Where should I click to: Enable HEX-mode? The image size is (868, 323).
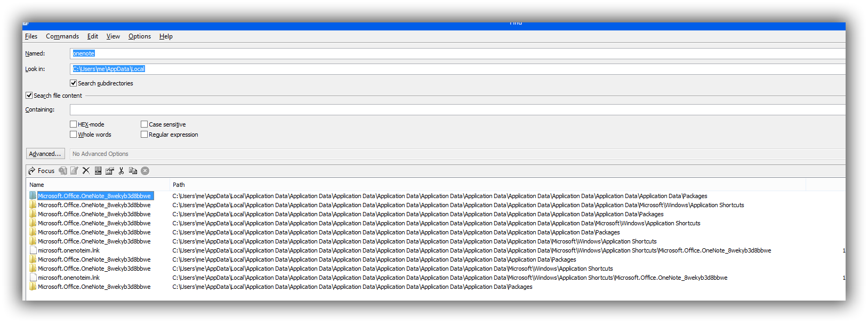pos(73,124)
